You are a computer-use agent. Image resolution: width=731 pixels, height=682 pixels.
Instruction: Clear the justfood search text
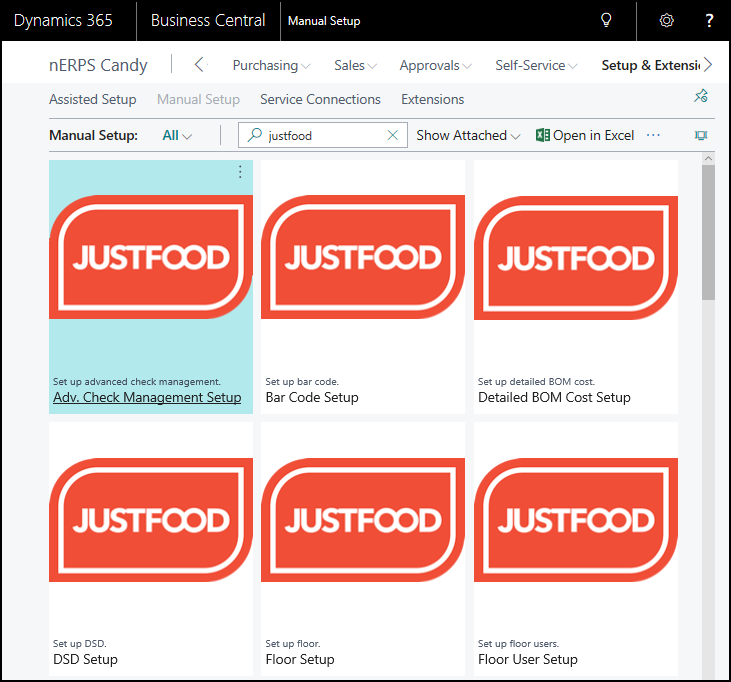tap(393, 135)
